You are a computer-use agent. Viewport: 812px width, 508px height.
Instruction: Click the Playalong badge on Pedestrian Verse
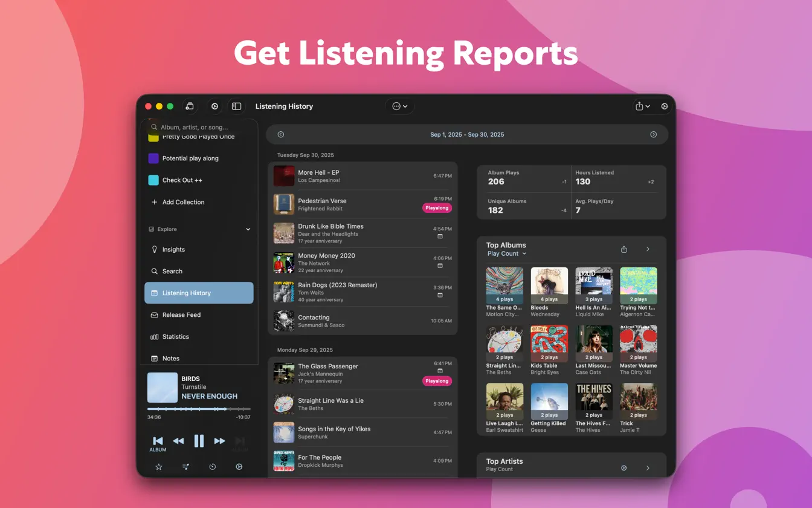point(437,208)
